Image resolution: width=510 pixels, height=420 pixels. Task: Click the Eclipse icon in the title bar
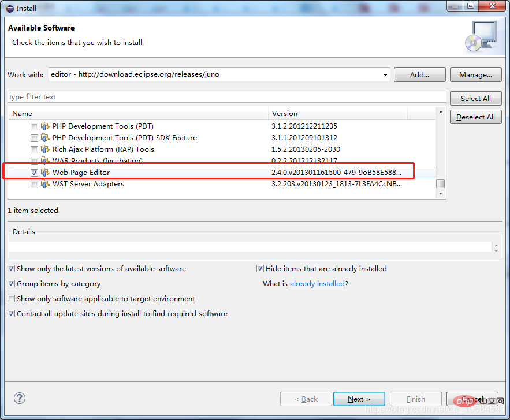(10, 9)
